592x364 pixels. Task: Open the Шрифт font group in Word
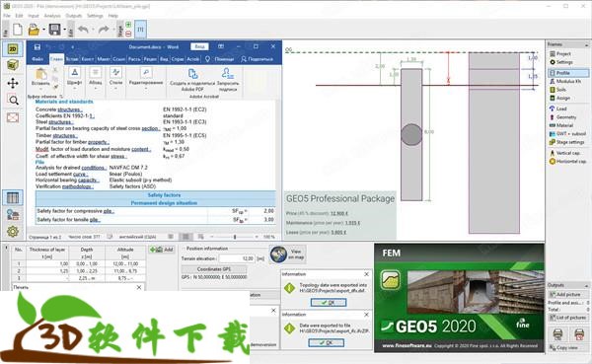click(x=74, y=79)
